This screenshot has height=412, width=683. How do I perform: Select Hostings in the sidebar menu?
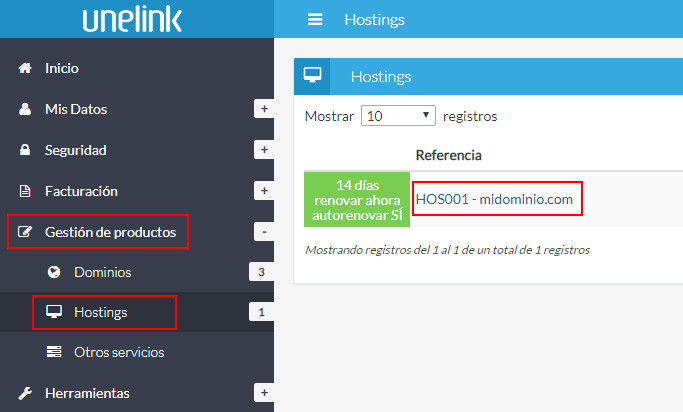point(100,313)
